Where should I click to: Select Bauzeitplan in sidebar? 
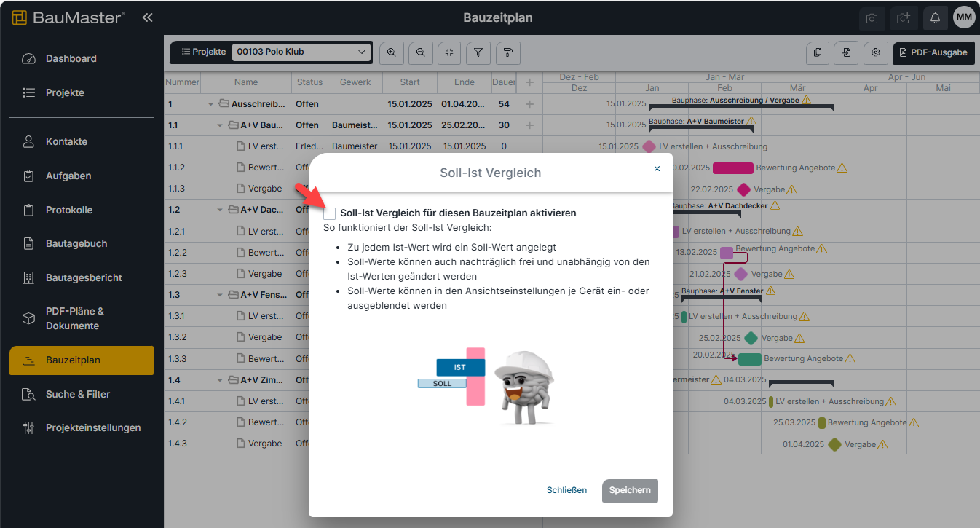(82, 360)
